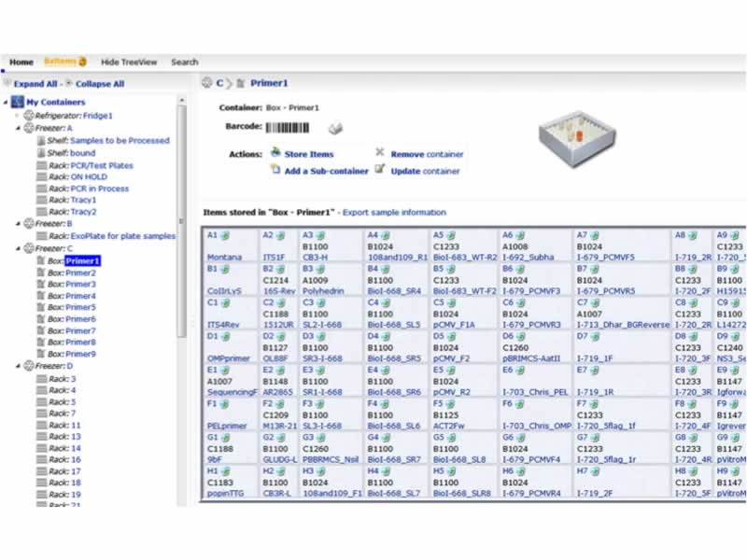Open the Search menu item
The image size is (747, 560).
184,63
